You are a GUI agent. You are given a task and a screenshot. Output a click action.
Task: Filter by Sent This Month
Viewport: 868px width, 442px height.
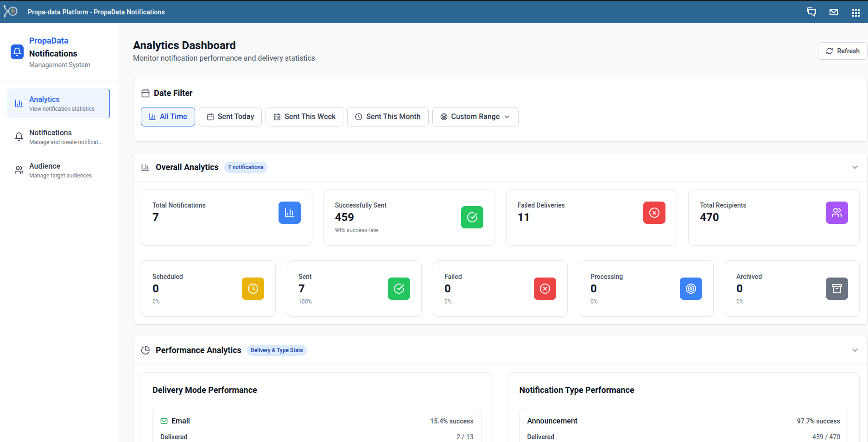[387, 117]
